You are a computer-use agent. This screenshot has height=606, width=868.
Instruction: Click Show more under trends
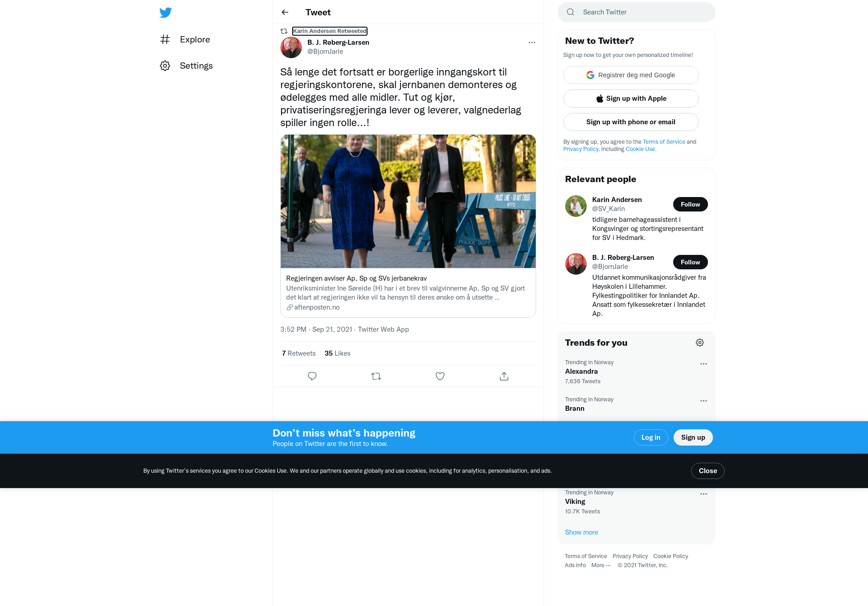click(x=581, y=532)
